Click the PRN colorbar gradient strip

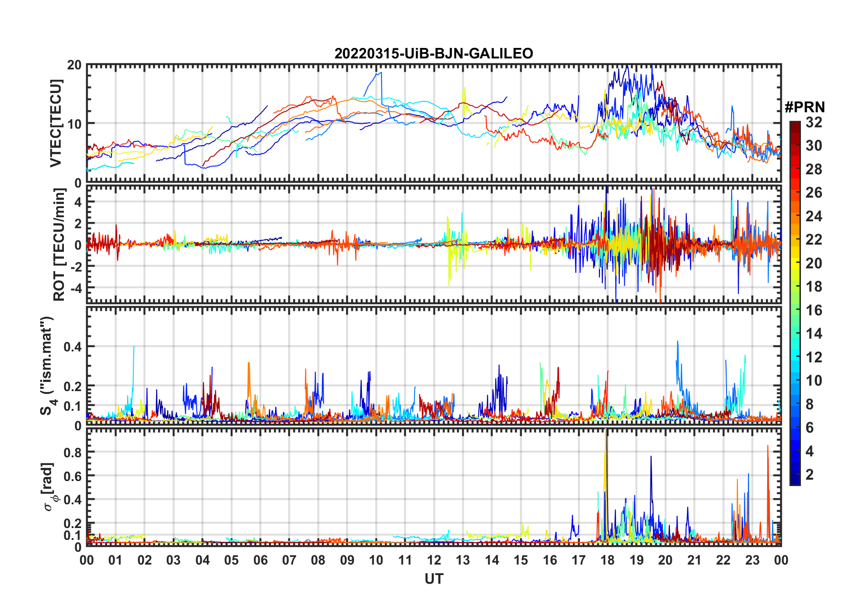point(795,303)
